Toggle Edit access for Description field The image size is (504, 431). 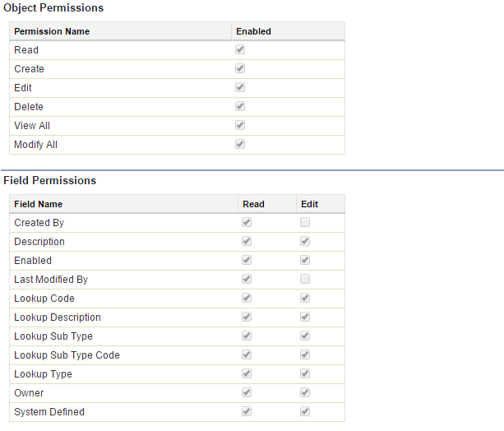(x=305, y=241)
